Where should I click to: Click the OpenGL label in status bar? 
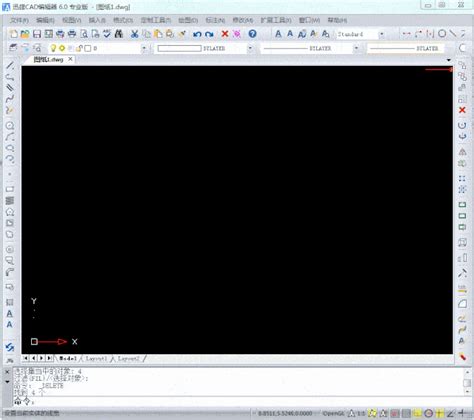pyautogui.click(x=333, y=414)
